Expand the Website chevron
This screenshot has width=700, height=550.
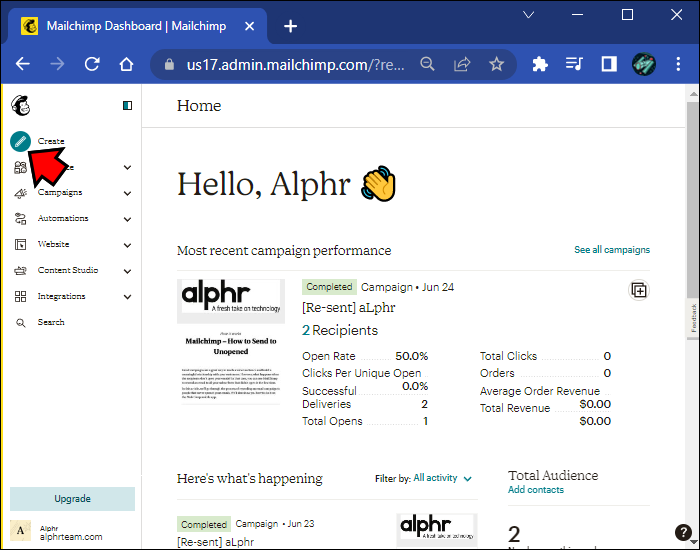pos(127,245)
